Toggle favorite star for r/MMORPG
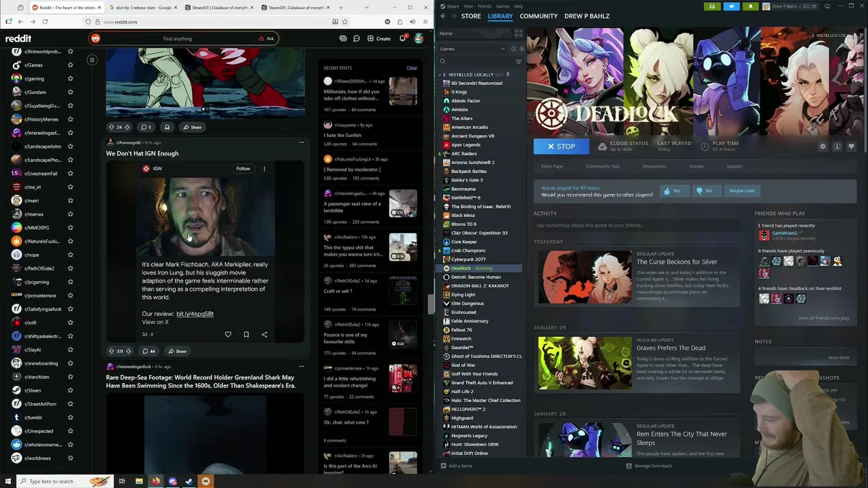Image resolution: width=868 pixels, height=488 pixels. (x=70, y=228)
